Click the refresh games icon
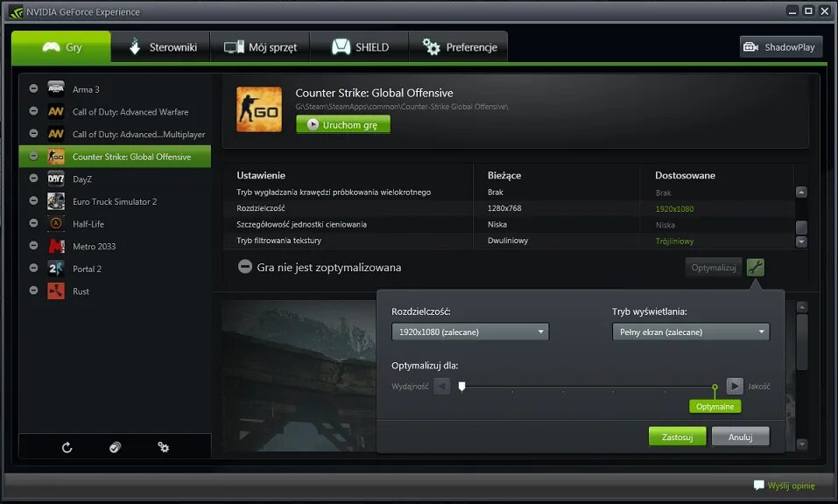The height and width of the screenshot is (504, 838). pyautogui.click(x=67, y=447)
